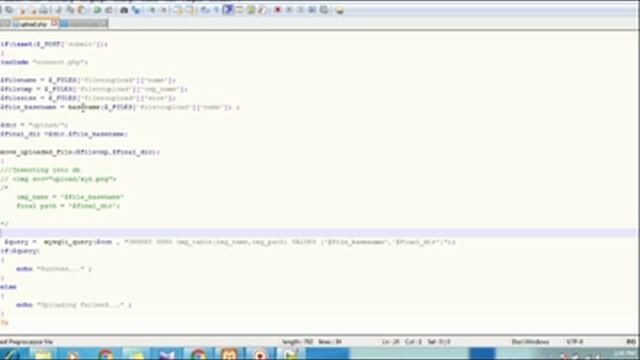640x360 pixels.
Task: Click PHP Preprocessor file type status entry
Action: click(x=27, y=342)
